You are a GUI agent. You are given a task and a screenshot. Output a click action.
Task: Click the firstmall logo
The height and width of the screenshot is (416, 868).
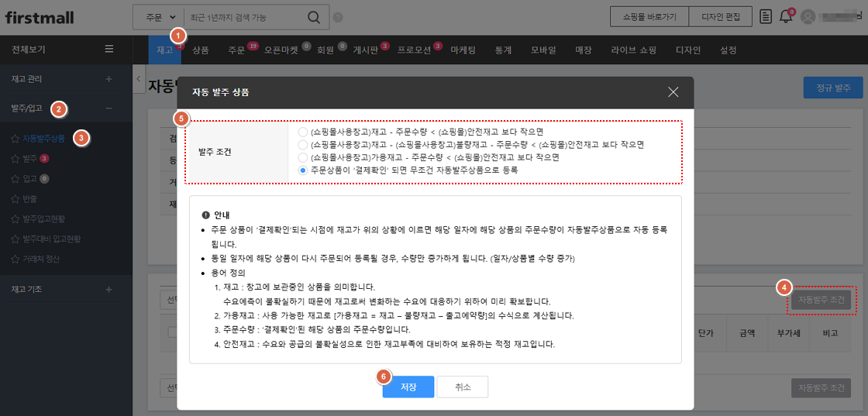coord(40,17)
